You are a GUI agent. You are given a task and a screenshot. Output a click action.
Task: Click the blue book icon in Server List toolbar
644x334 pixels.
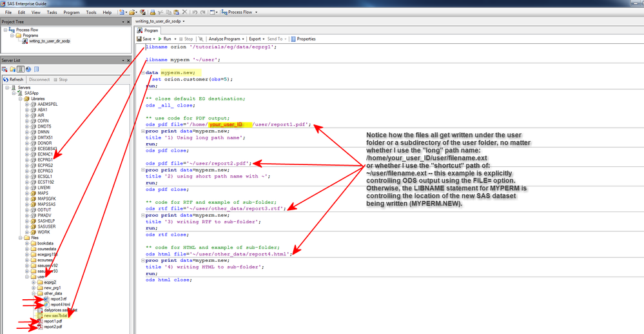[x=37, y=70]
